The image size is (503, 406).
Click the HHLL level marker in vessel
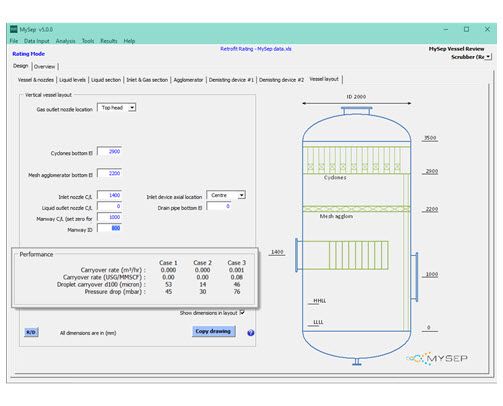point(319,301)
